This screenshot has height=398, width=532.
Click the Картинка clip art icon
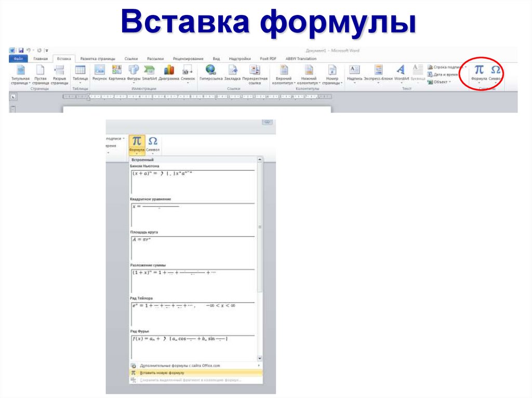117,70
